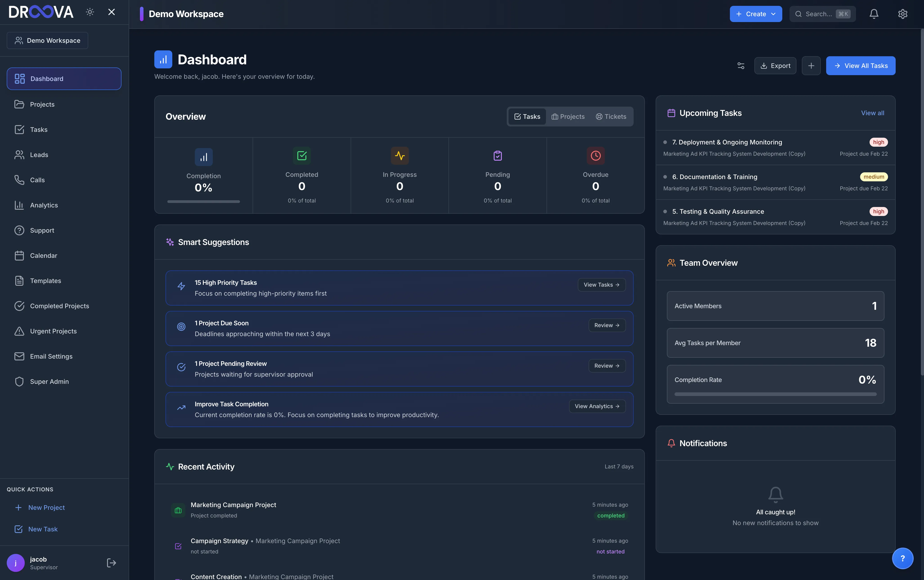The image size is (924, 580).
Task: Click View all in Upcoming Tasks
Action: tap(872, 113)
